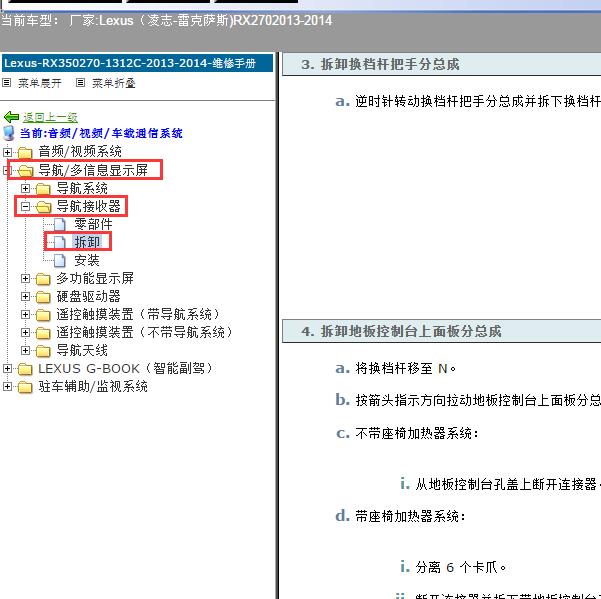Image resolution: width=601 pixels, height=599 pixels.
Task: Expand 遥控触摸装置（不带导航系统）folder
Action: [x=25, y=332]
